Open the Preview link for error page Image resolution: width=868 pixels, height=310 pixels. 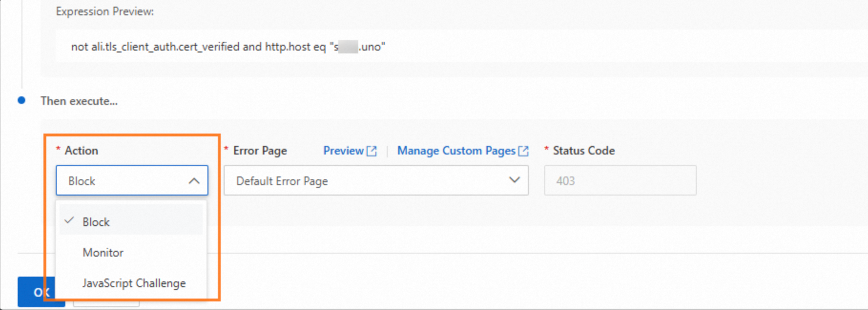pyautogui.click(x=343, y=151)
